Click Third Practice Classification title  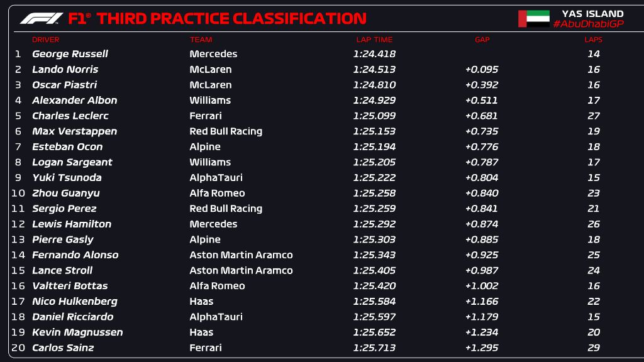[x=231, y=18]
